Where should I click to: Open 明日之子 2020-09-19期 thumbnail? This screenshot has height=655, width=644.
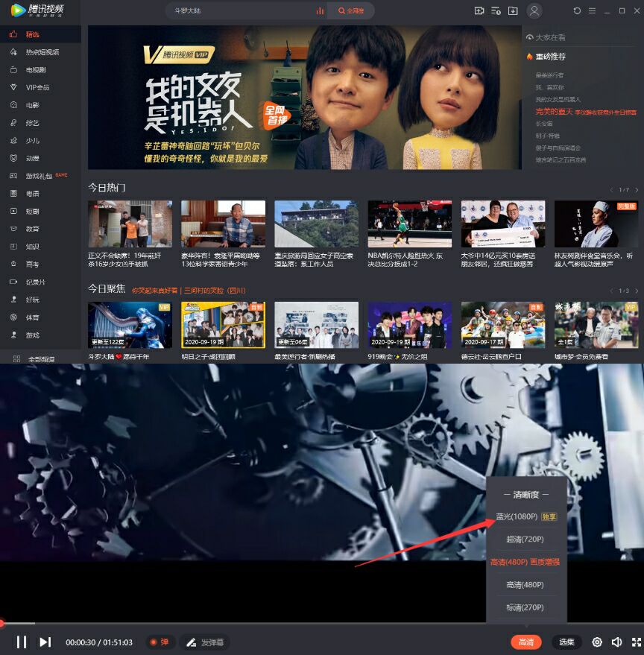223,325
